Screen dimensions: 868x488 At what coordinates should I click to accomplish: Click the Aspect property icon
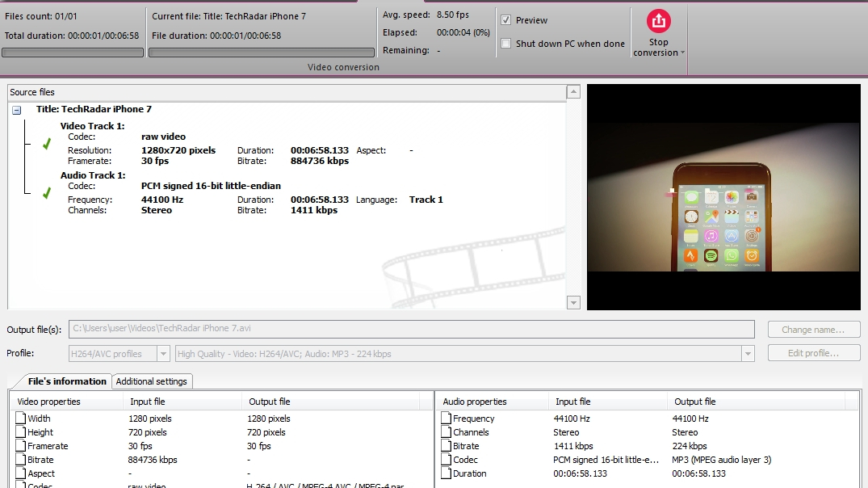[x=20, y=473]
